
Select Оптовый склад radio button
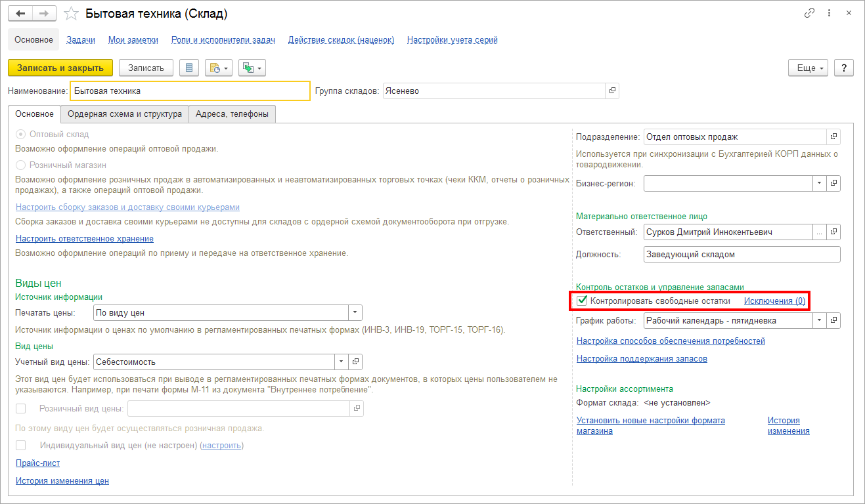[21, 133]
